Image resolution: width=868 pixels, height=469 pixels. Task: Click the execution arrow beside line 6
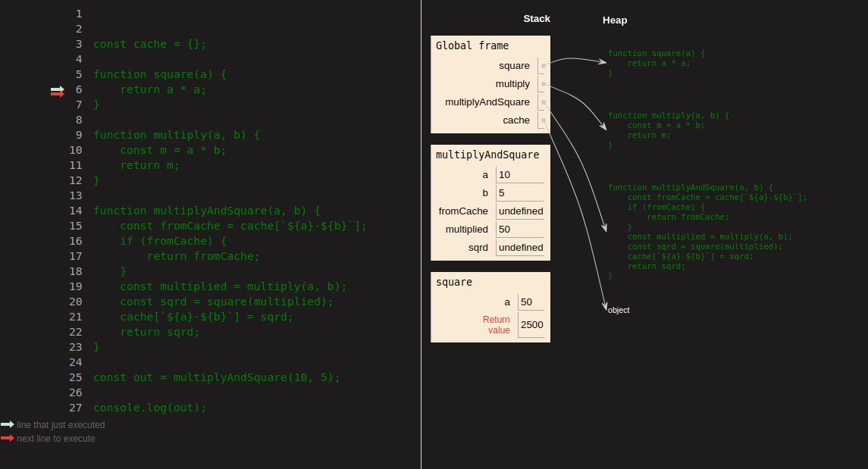pos(58,92)
